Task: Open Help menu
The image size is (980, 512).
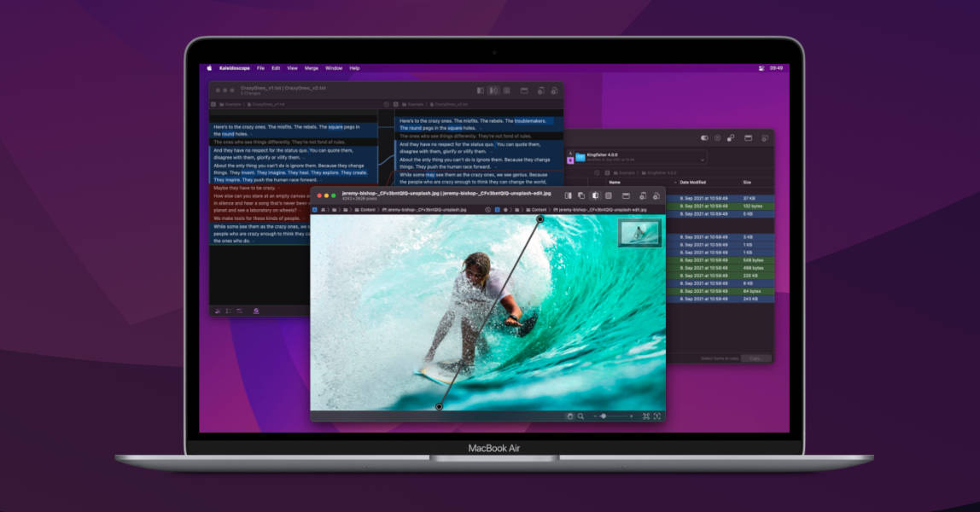Action: (354, 68)
